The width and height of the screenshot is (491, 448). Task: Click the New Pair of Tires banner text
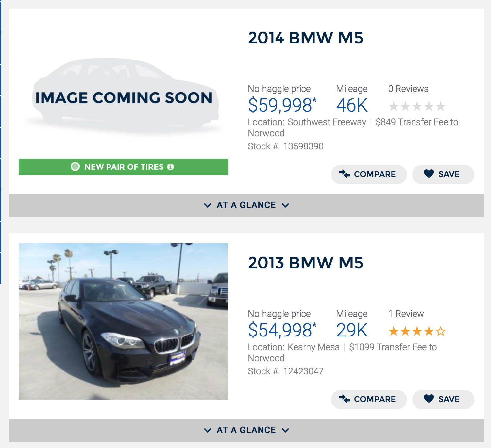click(124, 167)
